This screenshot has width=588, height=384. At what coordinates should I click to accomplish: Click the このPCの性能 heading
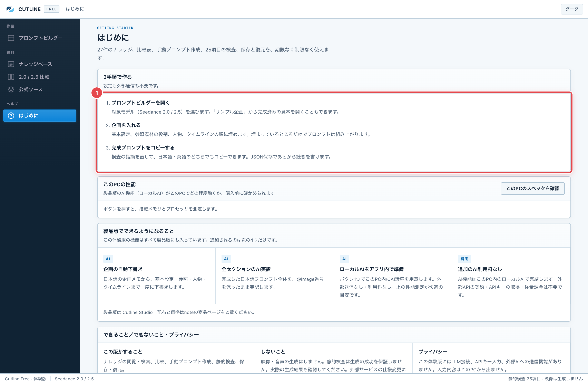click(x=119, y=184)
